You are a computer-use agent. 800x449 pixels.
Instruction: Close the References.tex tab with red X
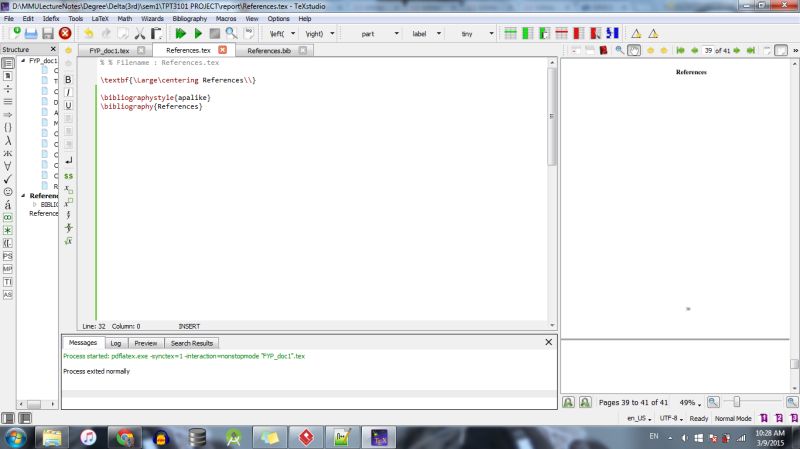pyautogui.click(x=222, y=50)
